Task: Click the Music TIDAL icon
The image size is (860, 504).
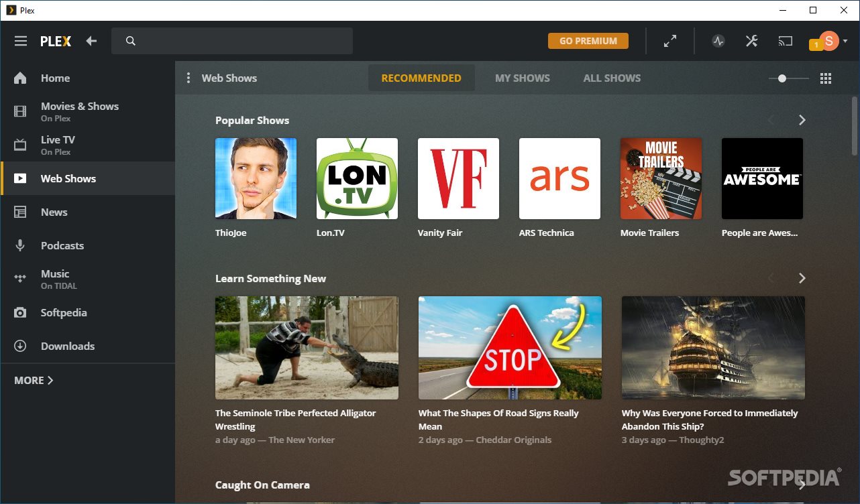Action: 20,277
